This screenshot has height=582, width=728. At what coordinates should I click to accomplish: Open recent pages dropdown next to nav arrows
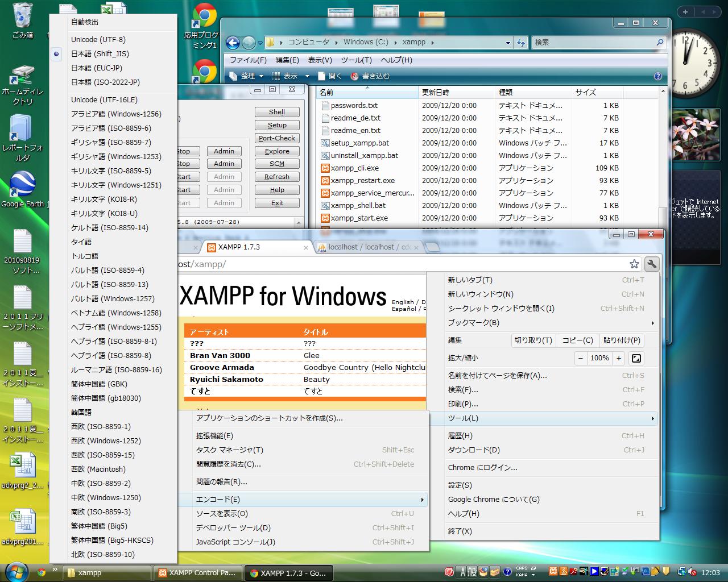pyautogui.click(x=260, y=43)
